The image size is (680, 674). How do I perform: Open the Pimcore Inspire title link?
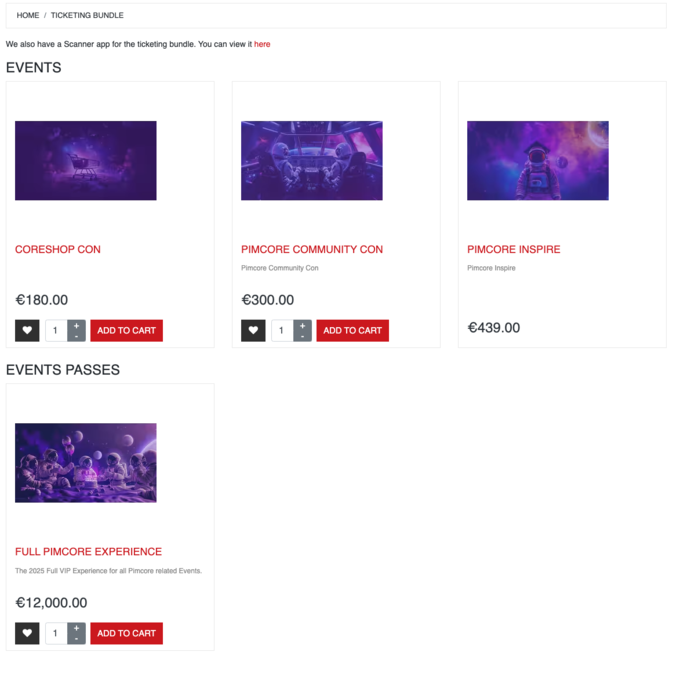[513, 249]
